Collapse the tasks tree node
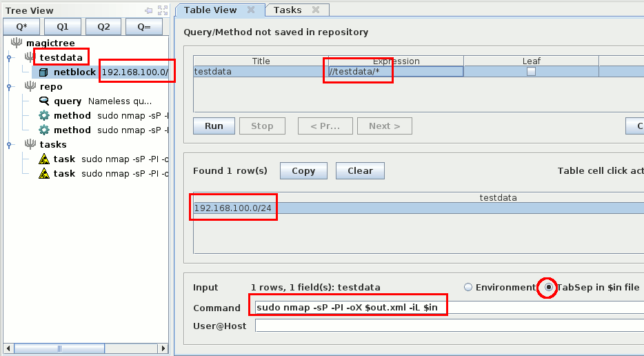This screenshot has height=356, width=644. coord(9,145)
